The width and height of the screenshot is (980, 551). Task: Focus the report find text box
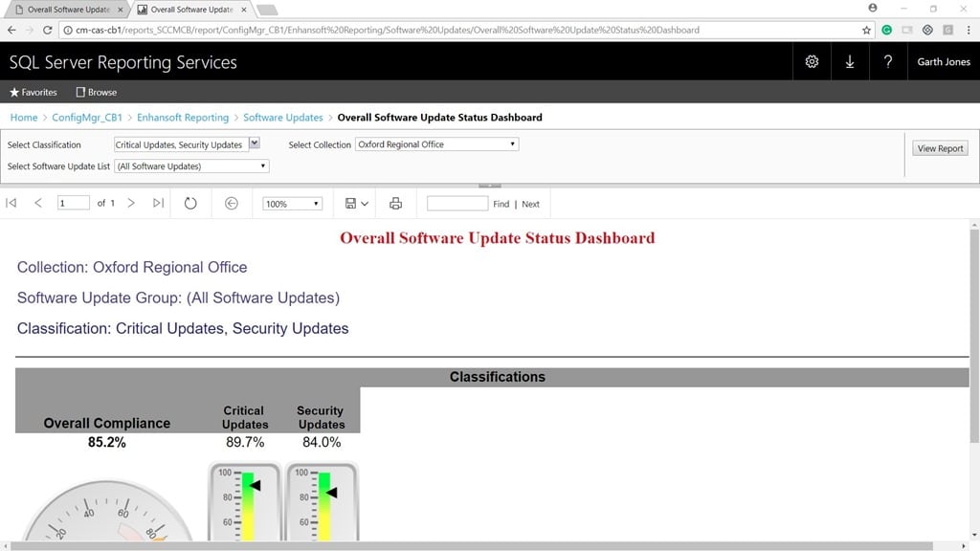(457, 203)
